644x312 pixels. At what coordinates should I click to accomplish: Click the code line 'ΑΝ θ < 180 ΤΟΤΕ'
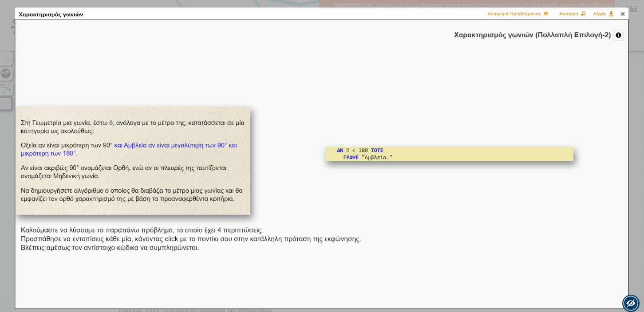(x=360, y=150)
